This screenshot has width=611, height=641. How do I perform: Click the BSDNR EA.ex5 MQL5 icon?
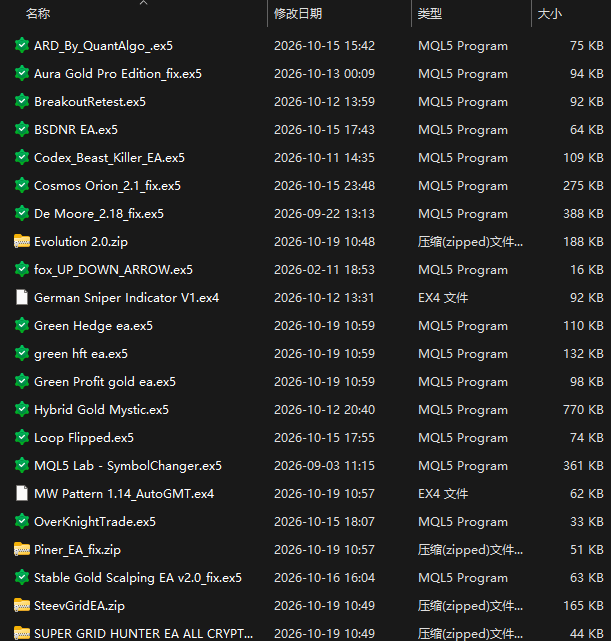[x=22, y=130]
